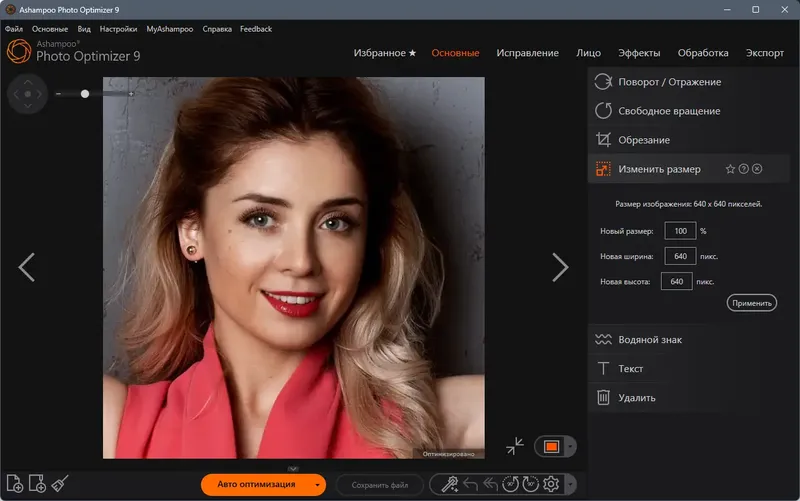Expand the bottom panel chevron below photo

pos(293,468)
